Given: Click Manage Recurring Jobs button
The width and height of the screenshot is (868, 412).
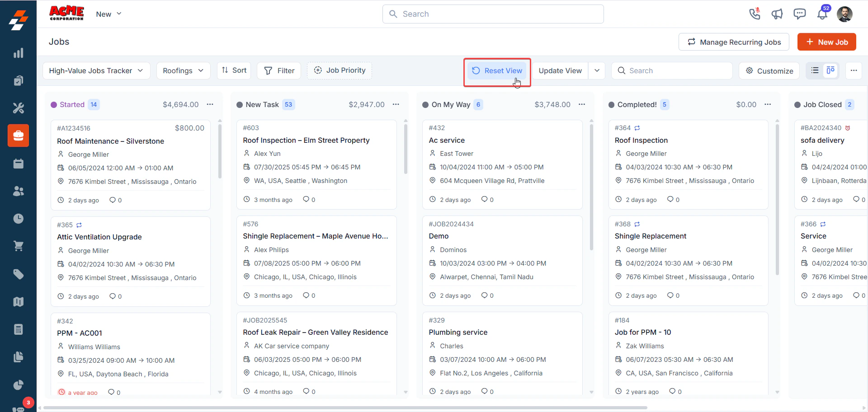Looking at the screenshot, I should tap(734, 42).
